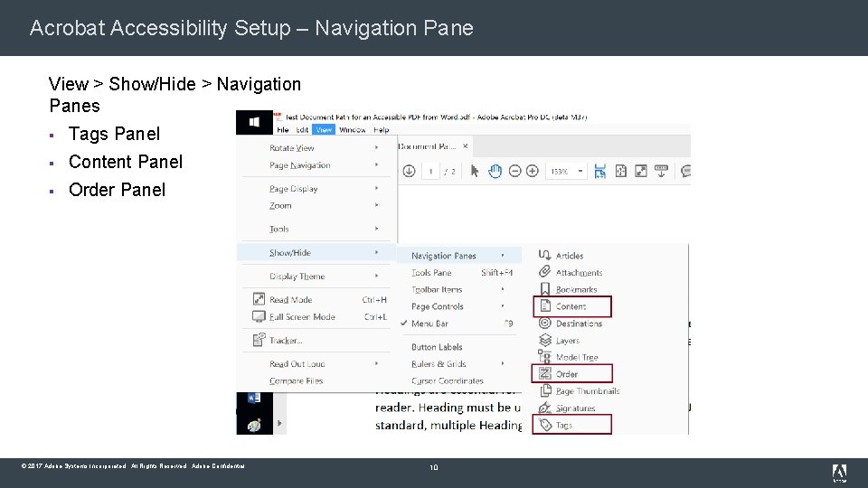This screenshot has width=868, height=488.
Task: Select the Content pane icon
Action: pos(545,306)
